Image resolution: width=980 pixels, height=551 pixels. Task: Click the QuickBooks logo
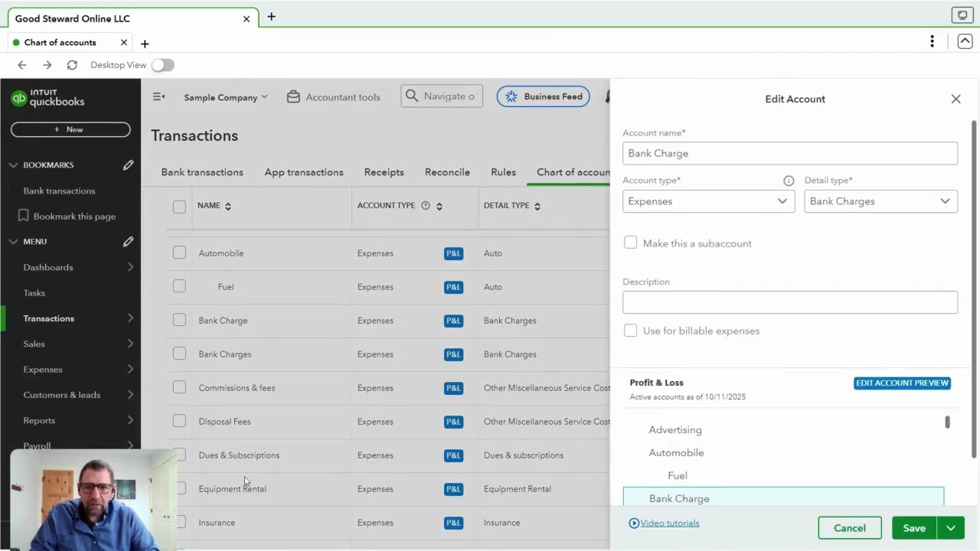tap(47, 98)
